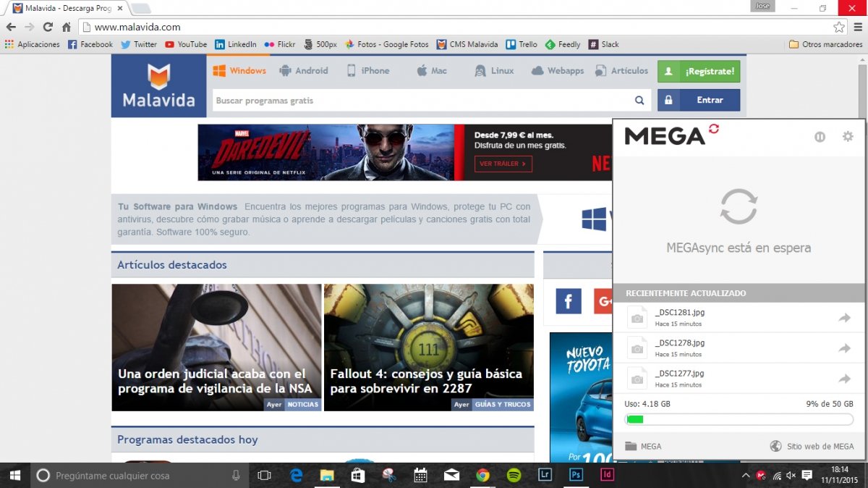Go back in Chrome
Image resolution: width=868 pixels, height=488 pixels.
(x=11, y=27)
